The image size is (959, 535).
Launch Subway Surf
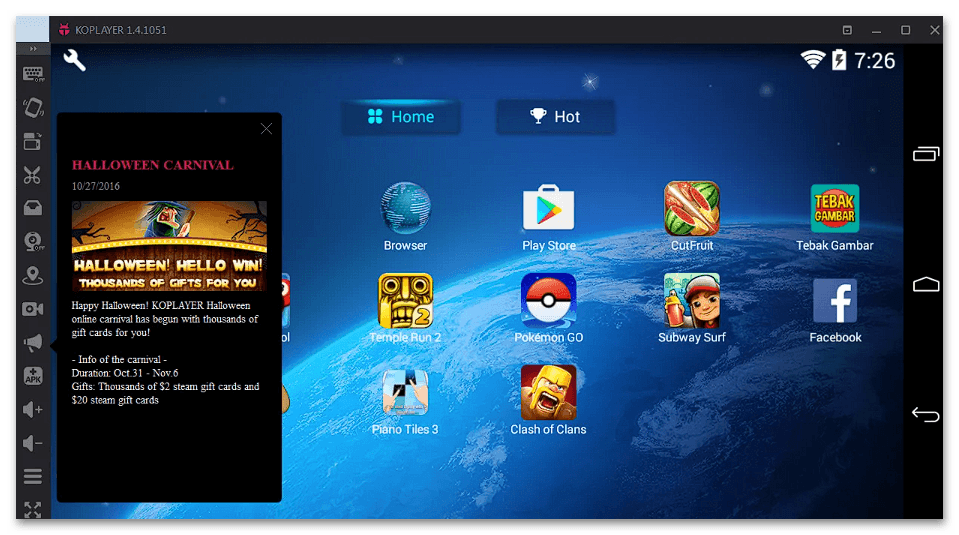coord(692,308)
